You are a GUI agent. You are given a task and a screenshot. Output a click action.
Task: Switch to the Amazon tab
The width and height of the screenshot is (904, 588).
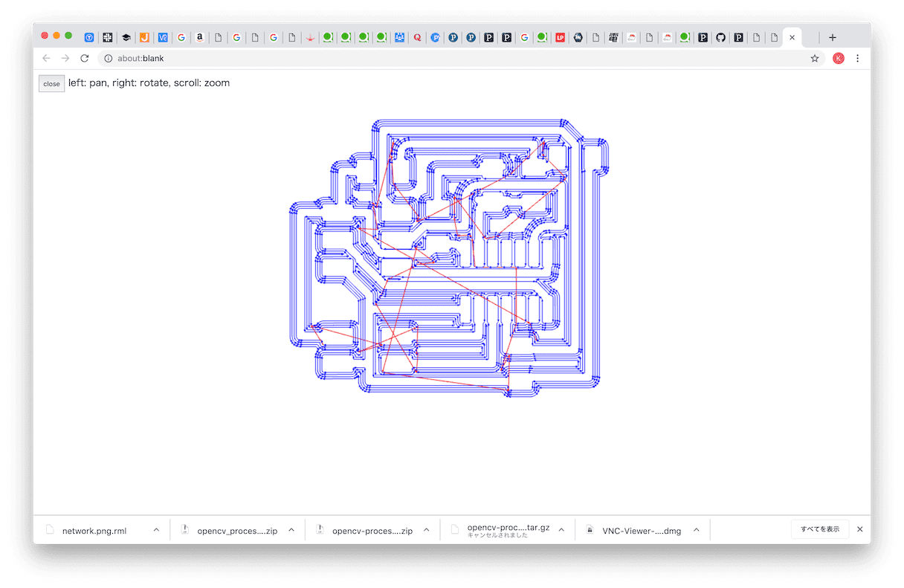[200, 37]
